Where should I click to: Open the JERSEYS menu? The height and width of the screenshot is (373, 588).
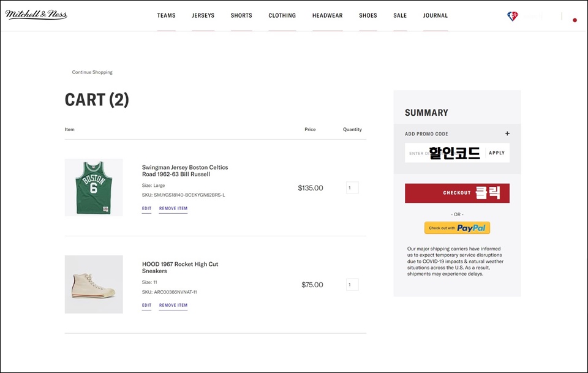tap(203, 15)
